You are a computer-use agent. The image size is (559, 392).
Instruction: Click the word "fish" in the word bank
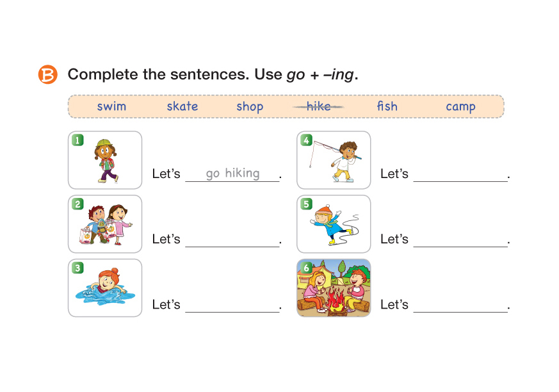click(387, 106)
